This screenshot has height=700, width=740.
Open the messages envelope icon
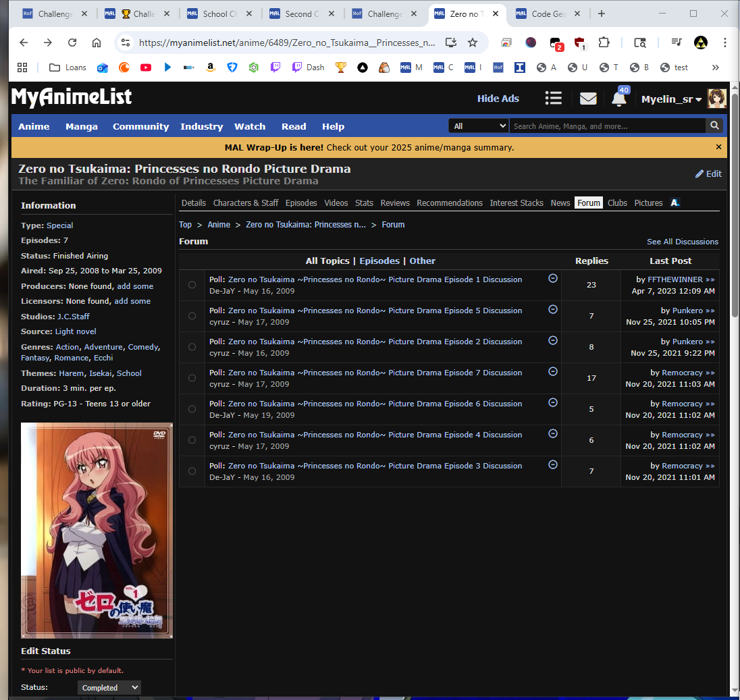(x=588, y=99)
